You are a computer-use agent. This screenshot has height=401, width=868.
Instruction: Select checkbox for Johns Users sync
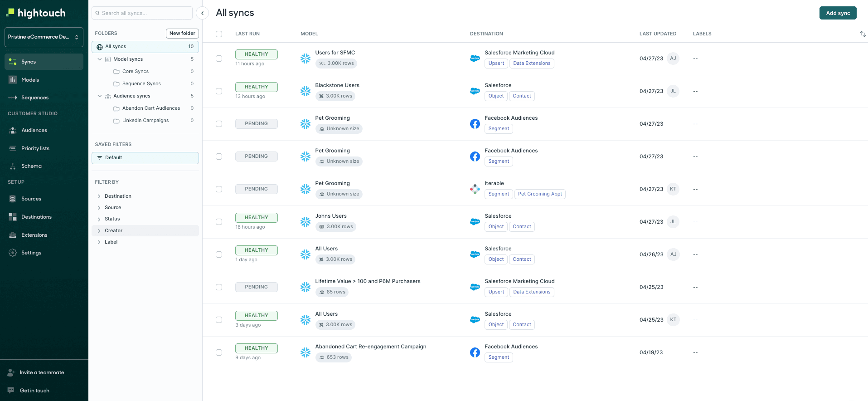219,222
